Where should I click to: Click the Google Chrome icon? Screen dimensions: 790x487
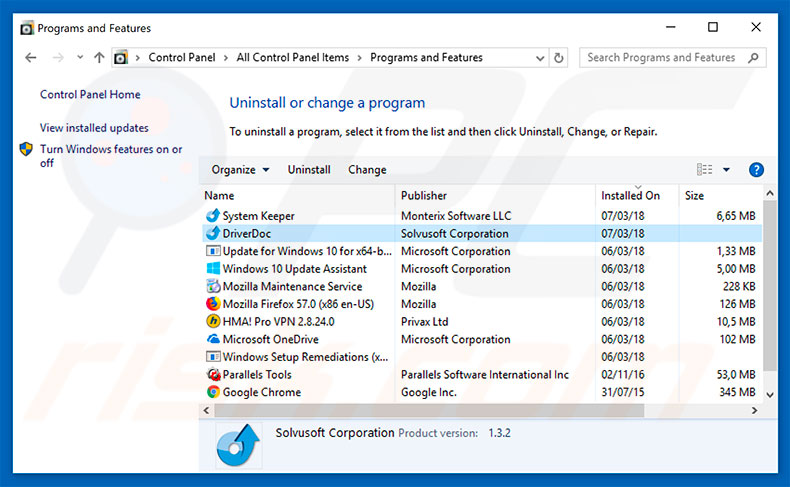pos(213,392)
